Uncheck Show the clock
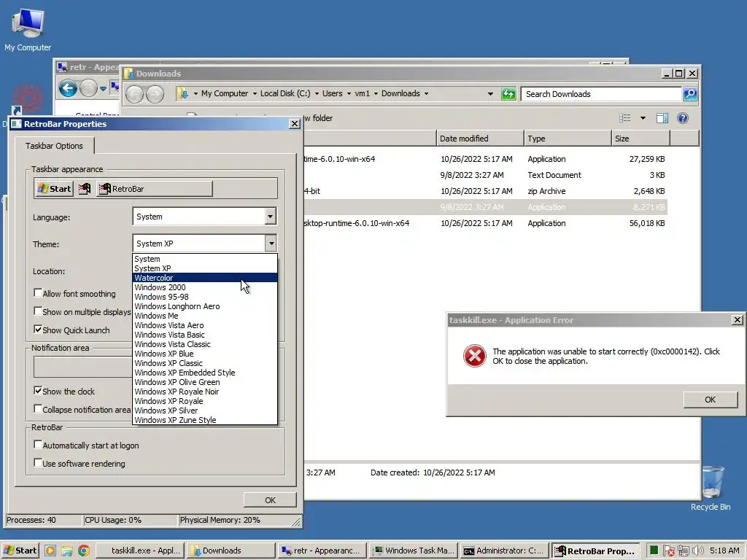747x560 pixels. 38,391
